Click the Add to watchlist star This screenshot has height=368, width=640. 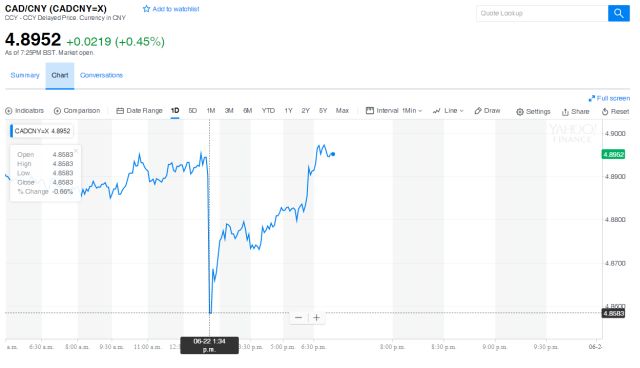[146, 9]
